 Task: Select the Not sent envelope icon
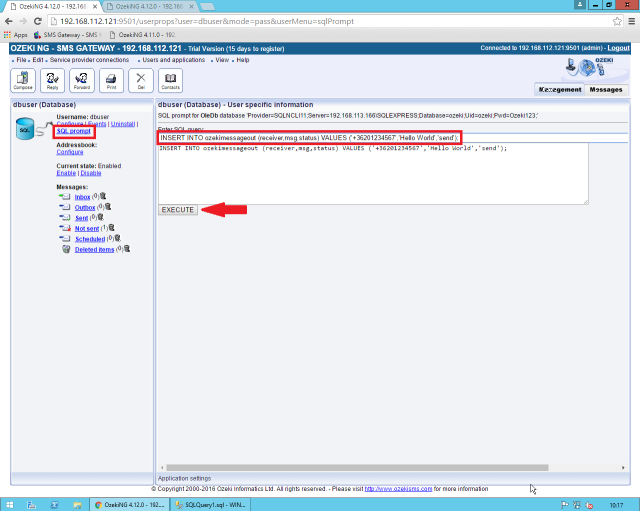click(64, 228)
